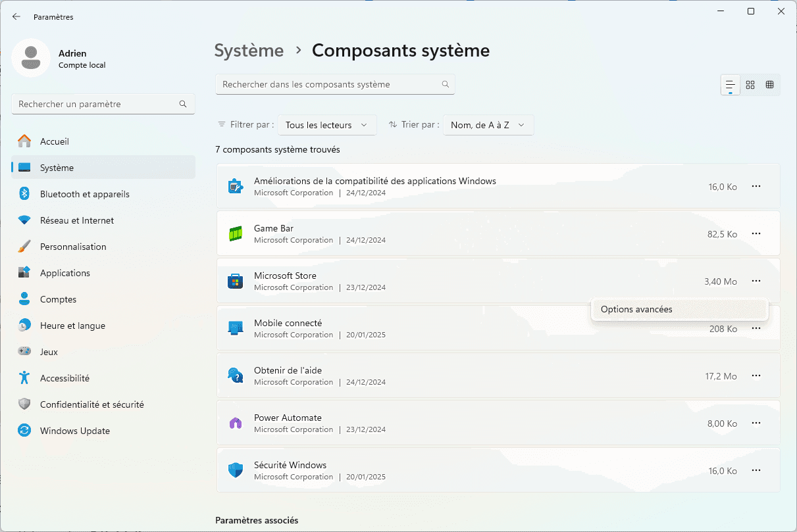Click the Accueil home icon

coord(24,141)
